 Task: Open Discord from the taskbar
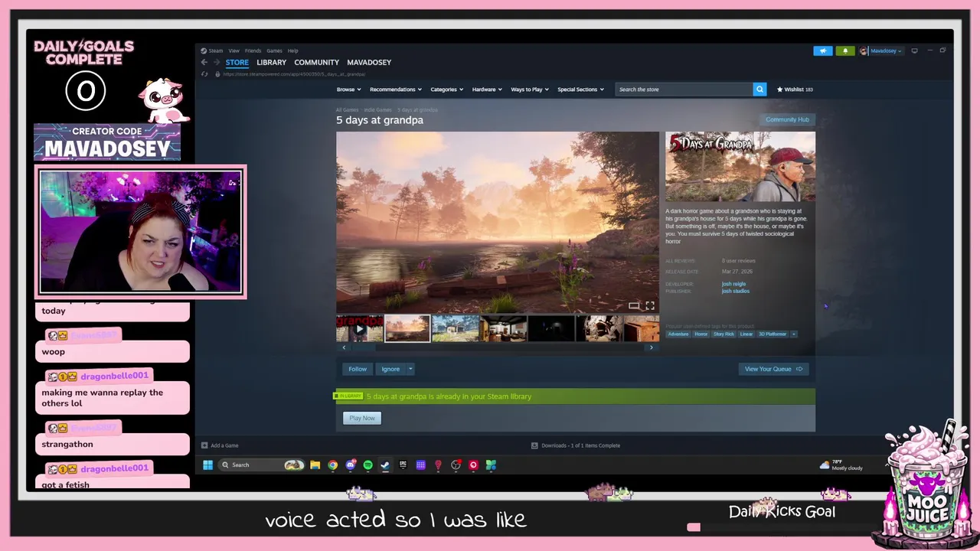[x=351, y=465]
